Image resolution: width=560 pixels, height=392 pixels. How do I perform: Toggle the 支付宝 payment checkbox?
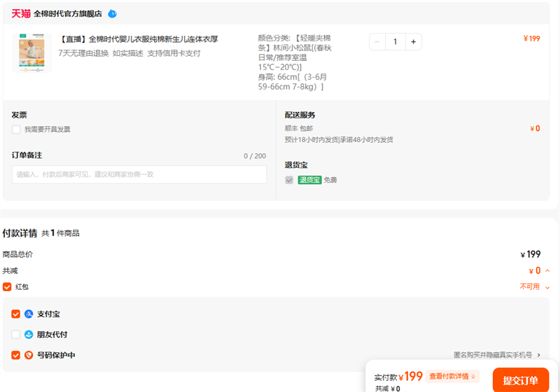(16, 314)
